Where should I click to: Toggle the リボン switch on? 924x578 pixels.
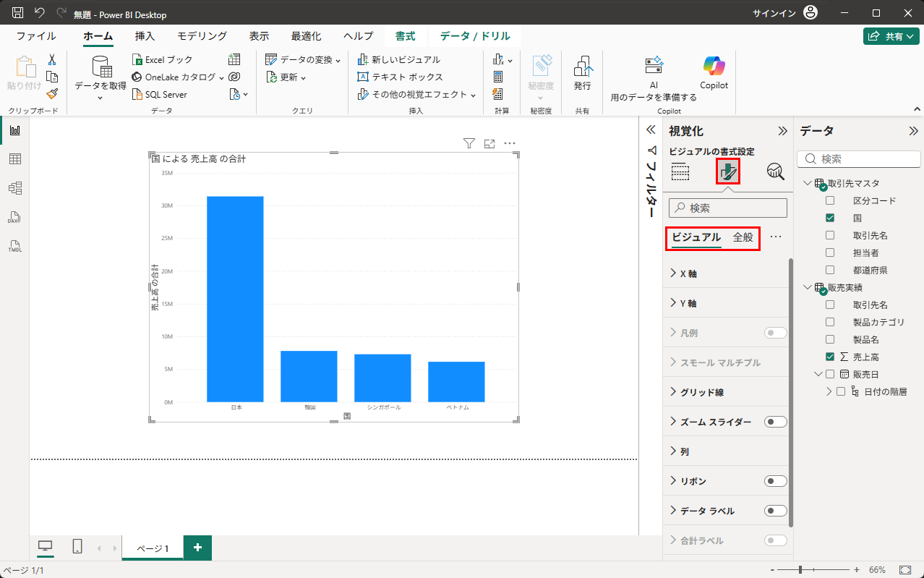(776, 481)
